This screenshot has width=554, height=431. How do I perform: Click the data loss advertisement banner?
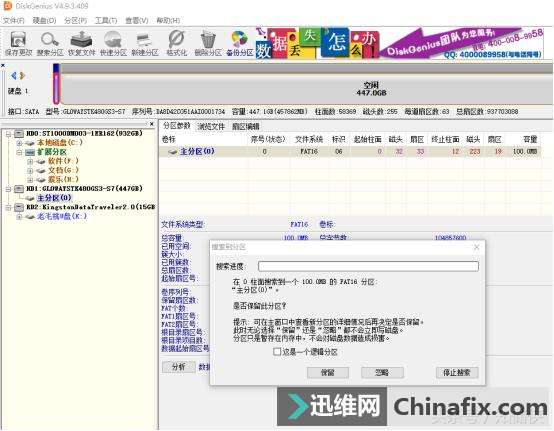coord(399,43)
